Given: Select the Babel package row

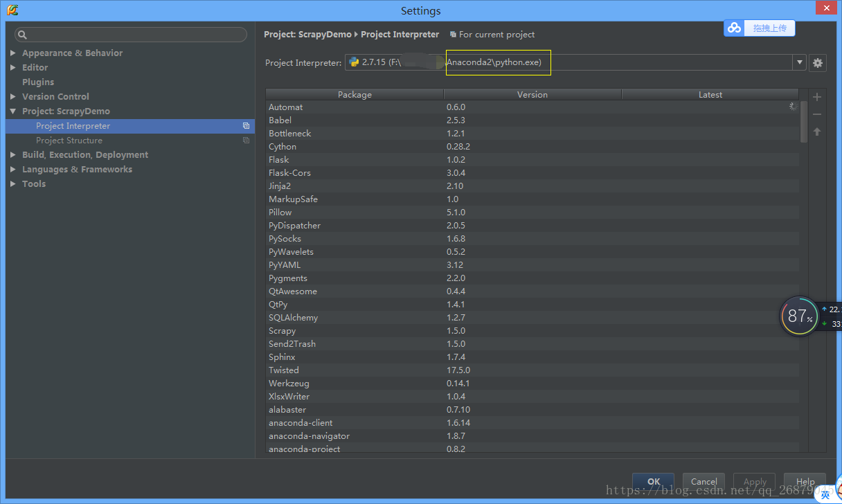Looking at the screenshot, I should tap(532, 120).
